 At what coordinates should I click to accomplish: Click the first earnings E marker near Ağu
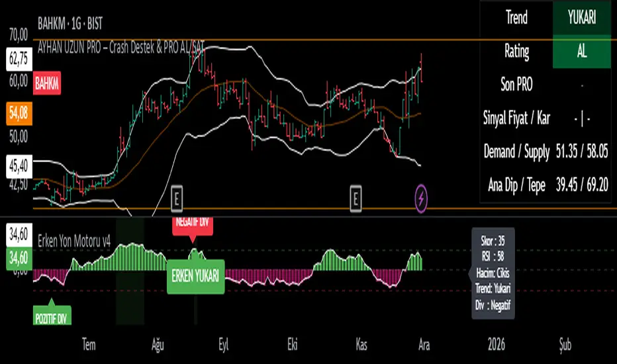pos(177,199)
